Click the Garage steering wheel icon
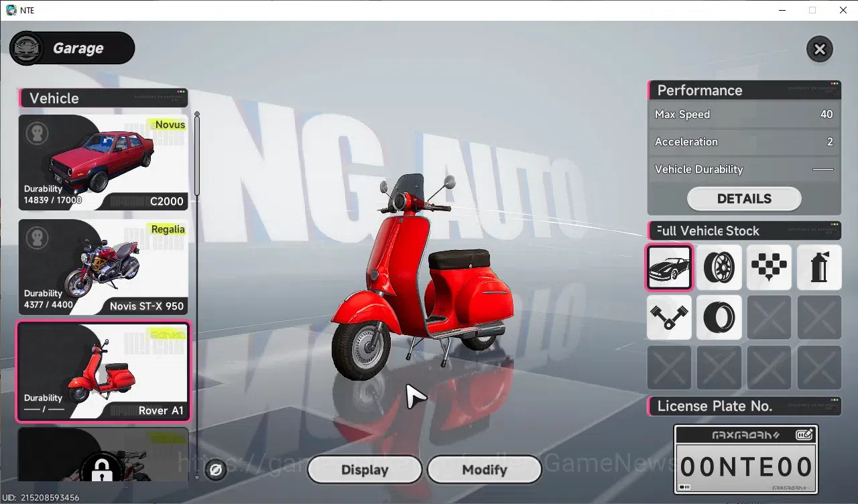Screen dimensions: 858x504 click(x=27, y=48)
